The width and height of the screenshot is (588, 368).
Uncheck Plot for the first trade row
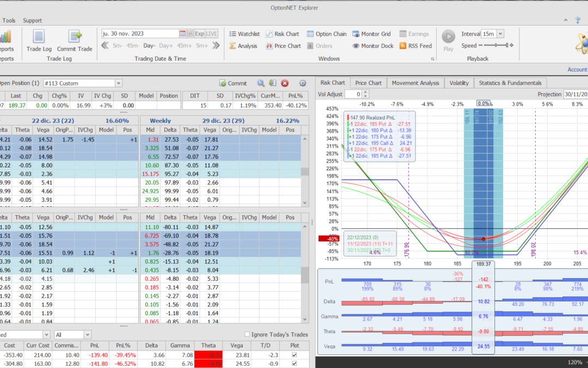coord(295,355)
